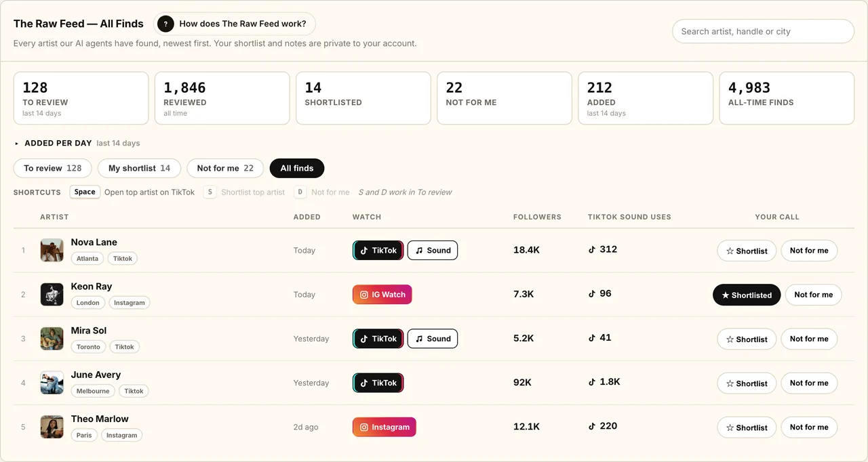Screen dimensions: 868x462
Task: Open the 14 Shortlisted stat card
Action: pyautogui.click(x=363, y=98)
